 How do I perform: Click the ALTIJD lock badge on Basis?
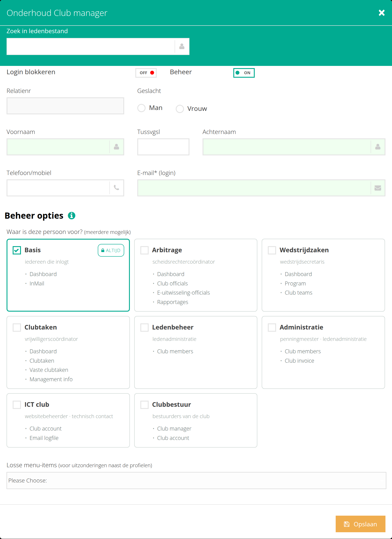point(111,250)
